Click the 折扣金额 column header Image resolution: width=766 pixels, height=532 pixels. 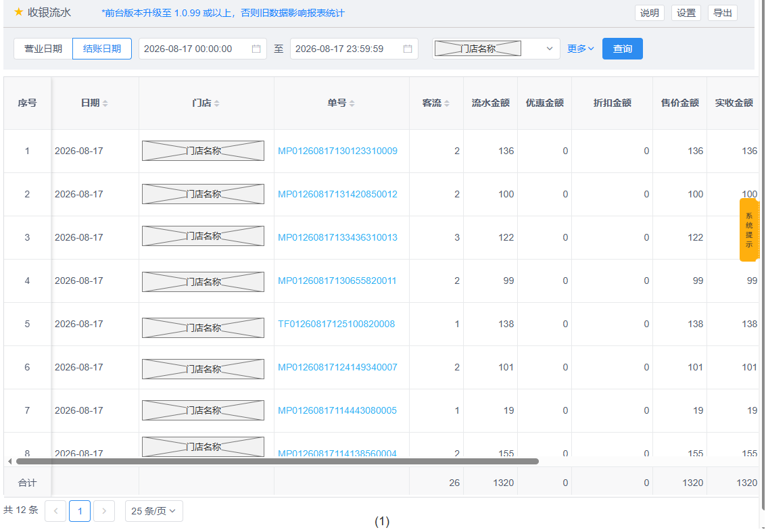point(612,103)
